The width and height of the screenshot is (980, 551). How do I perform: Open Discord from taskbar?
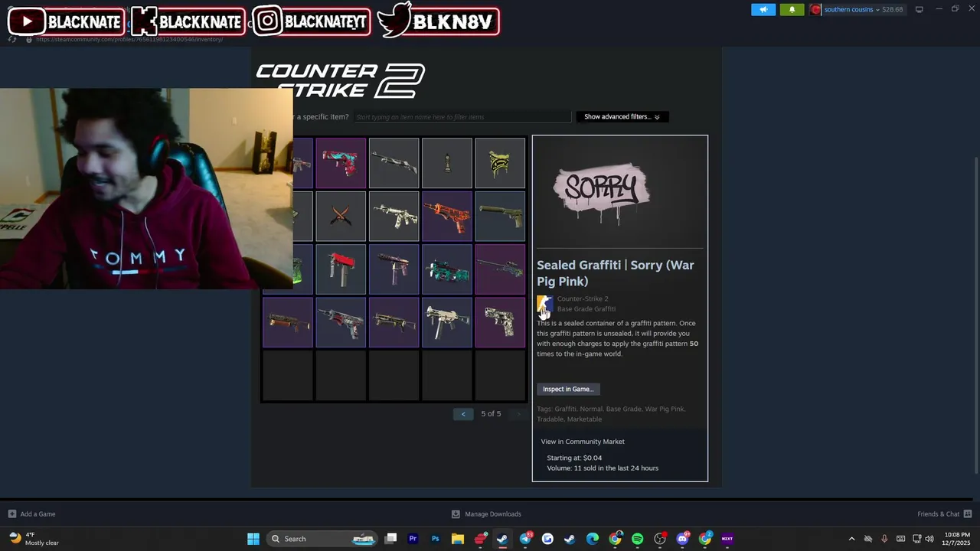pyautogui.click(x=682, y=539)
